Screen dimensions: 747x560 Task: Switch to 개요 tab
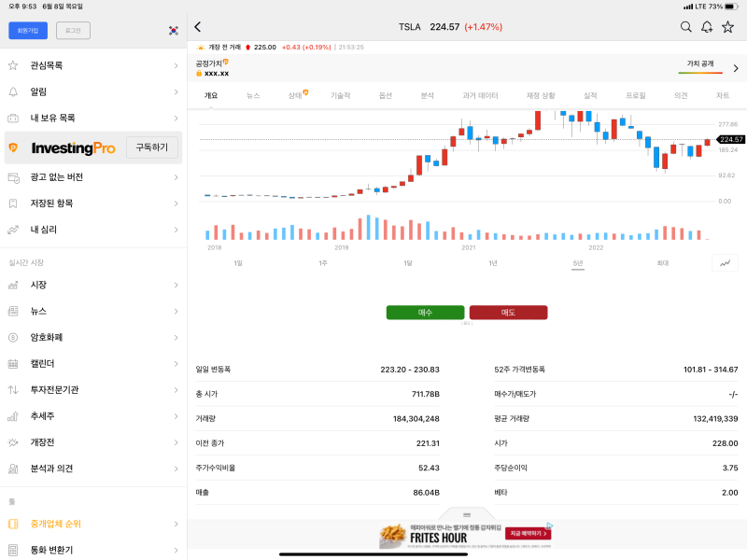(211, 95)
